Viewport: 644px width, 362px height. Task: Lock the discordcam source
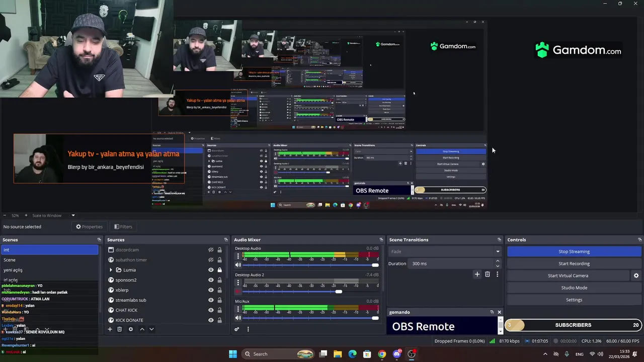point(219,250)
